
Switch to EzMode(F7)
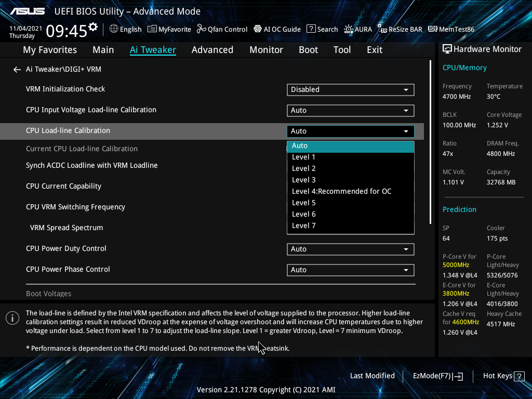point(437,376)
